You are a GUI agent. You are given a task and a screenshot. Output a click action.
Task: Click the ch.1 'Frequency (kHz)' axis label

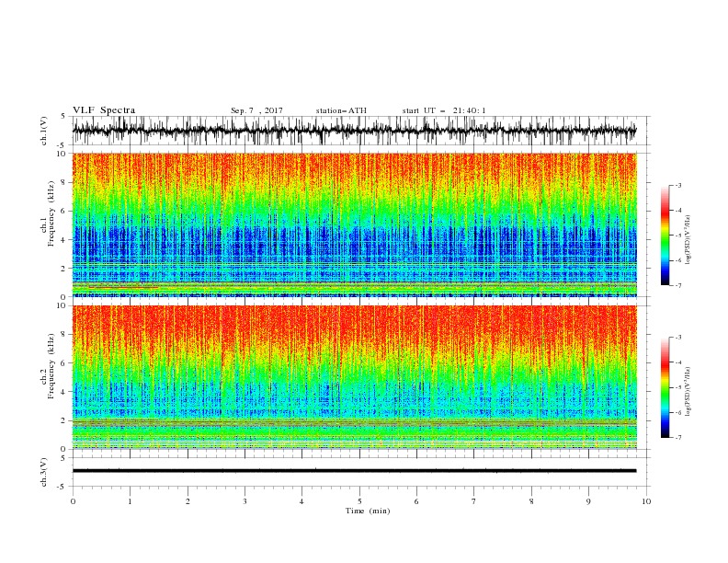tap(51, 213)
